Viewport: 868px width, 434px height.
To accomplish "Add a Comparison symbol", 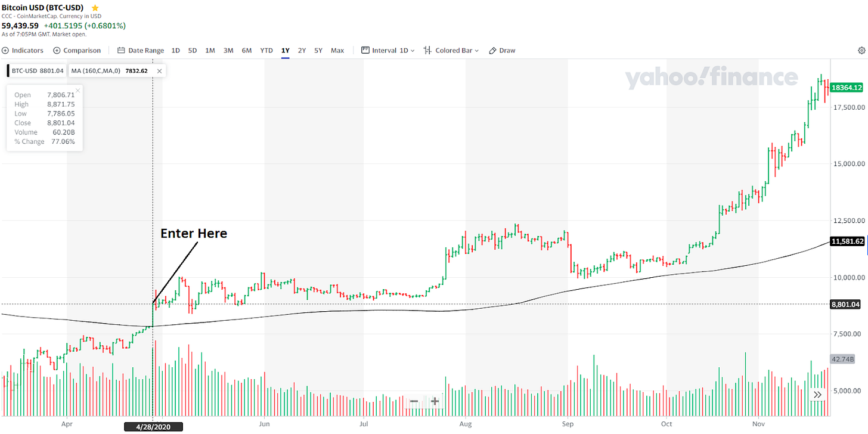I will pos(77,51).
